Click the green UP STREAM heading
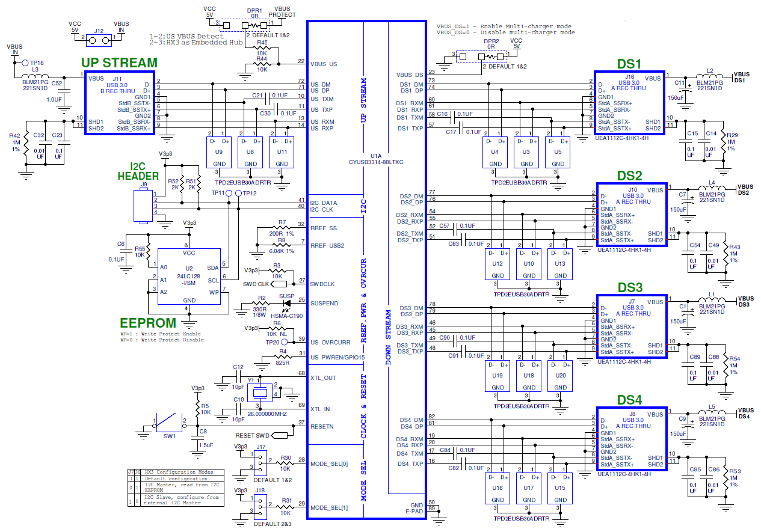Viewport: 761px width, 532px height. click(x=120, y=63)
